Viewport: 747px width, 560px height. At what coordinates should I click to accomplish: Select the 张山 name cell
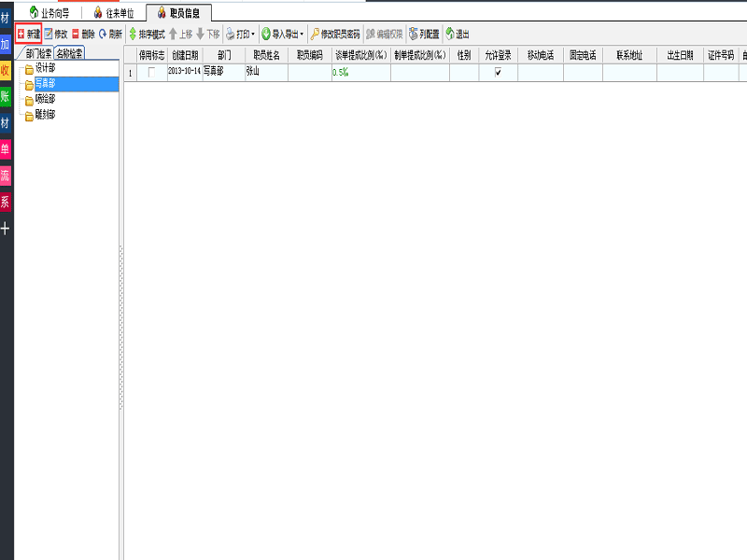coord(265,72)
